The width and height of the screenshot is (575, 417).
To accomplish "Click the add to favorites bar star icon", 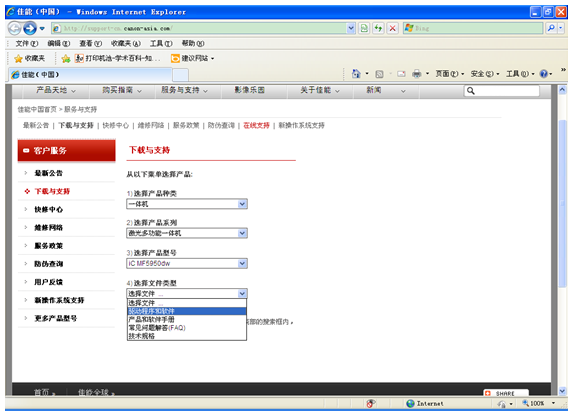I will point(66,59).
